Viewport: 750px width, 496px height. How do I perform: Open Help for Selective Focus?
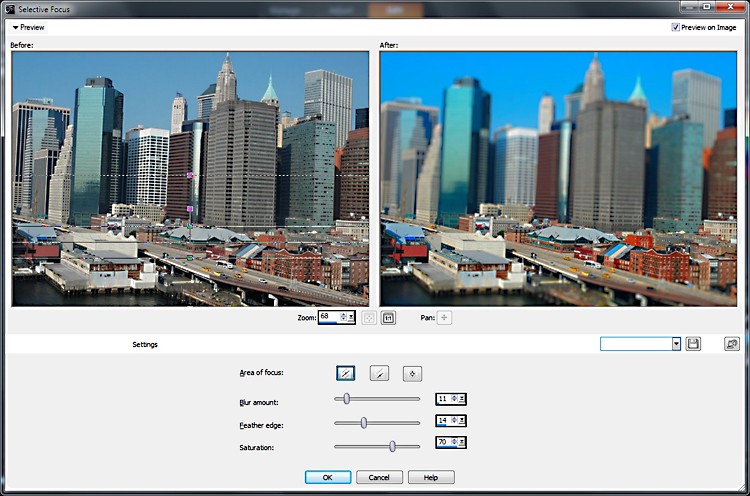(431, 478)
